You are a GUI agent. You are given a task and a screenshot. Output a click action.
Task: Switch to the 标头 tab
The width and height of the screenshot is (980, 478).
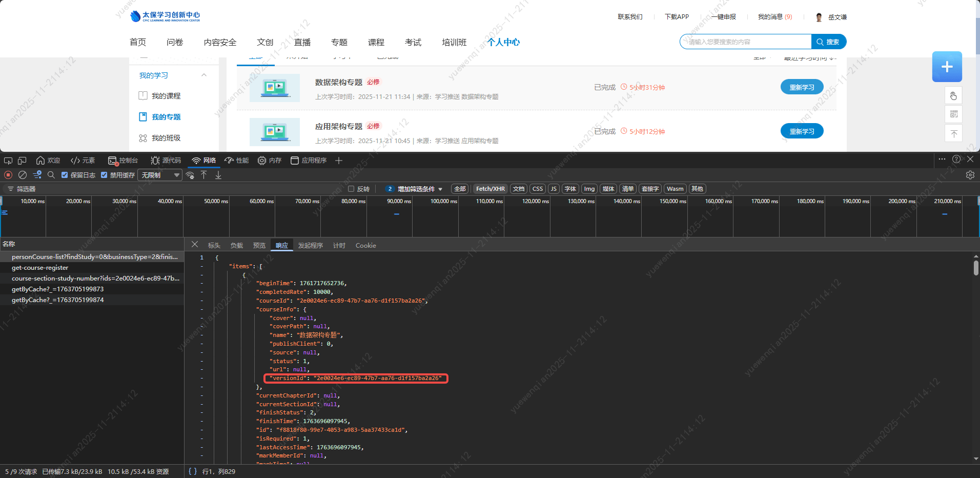tap(214, 246)
